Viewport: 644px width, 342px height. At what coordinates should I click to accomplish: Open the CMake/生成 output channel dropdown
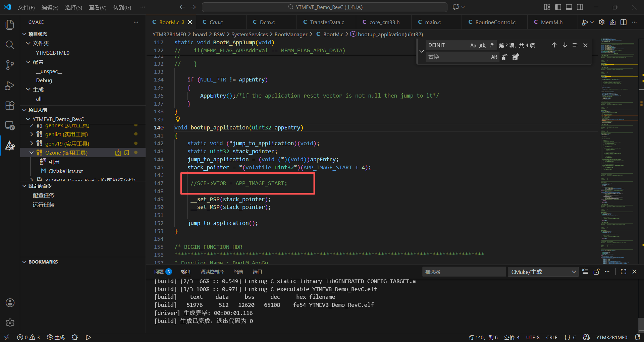(x=543, y=272)
